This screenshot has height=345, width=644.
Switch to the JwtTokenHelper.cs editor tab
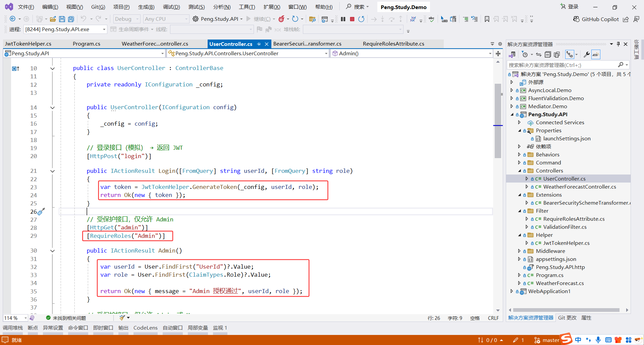pos(28,44)
